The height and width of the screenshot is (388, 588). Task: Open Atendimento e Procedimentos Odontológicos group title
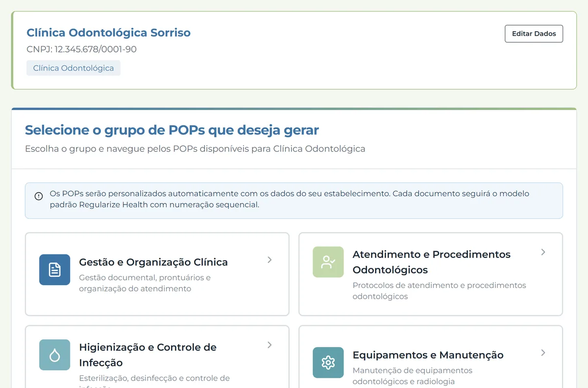(432, 262)
